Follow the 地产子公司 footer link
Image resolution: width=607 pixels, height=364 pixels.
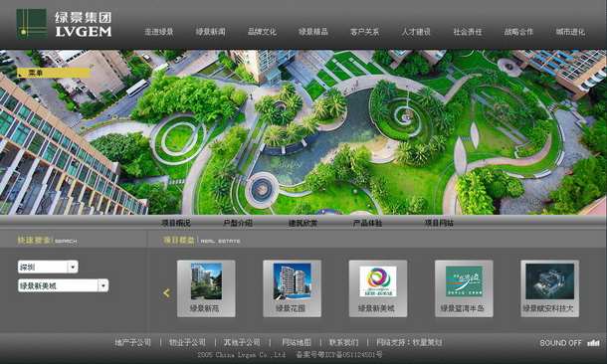point(132,342)
